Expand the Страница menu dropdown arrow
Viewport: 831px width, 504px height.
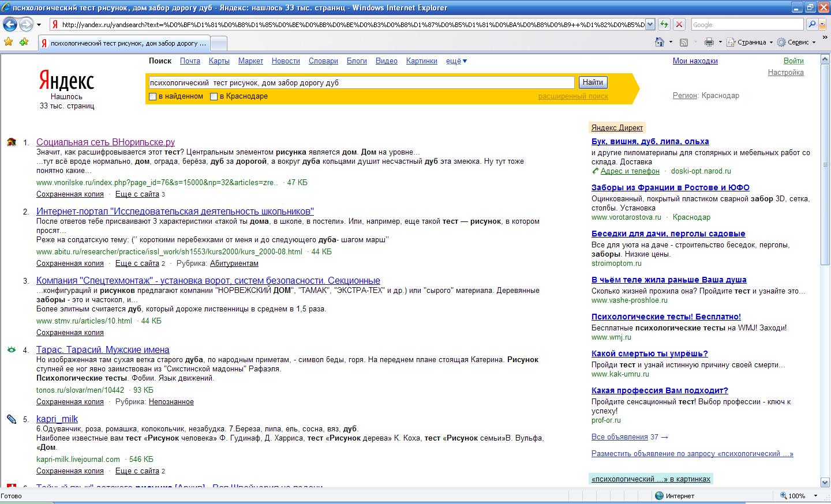tap(771, 42)
